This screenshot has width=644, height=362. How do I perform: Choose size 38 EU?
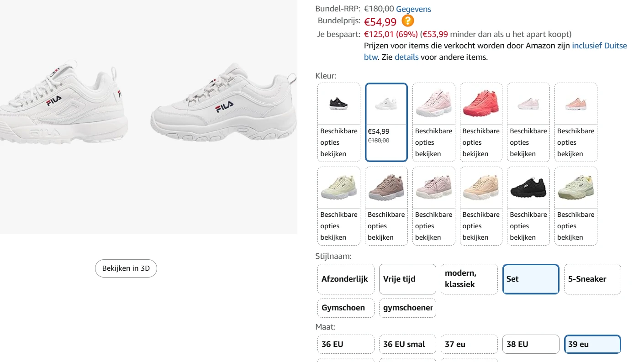(x=531, y=344)
